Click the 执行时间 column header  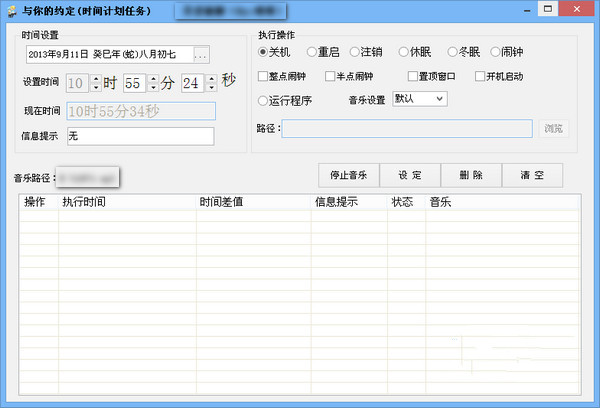(126, 202)
